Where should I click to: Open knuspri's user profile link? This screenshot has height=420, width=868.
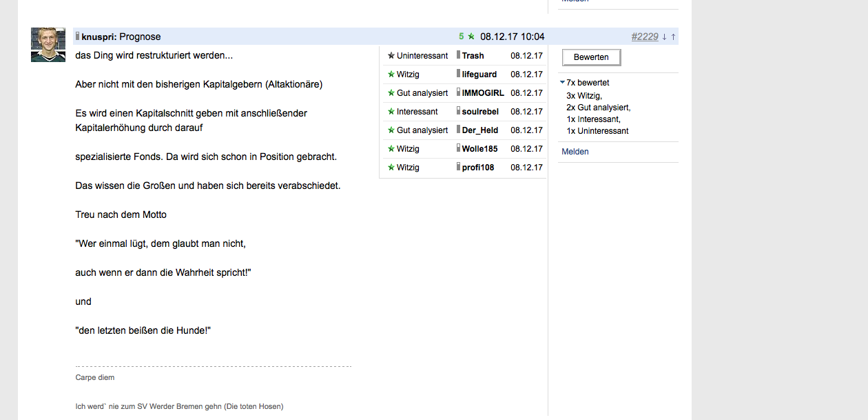click(x=99, y=37)
